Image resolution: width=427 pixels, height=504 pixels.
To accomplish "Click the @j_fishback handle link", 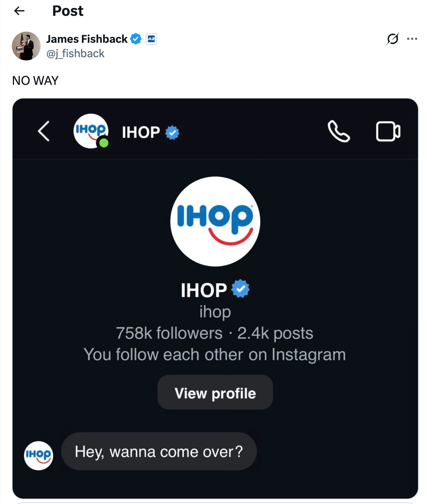I will (x=75, y=53).
